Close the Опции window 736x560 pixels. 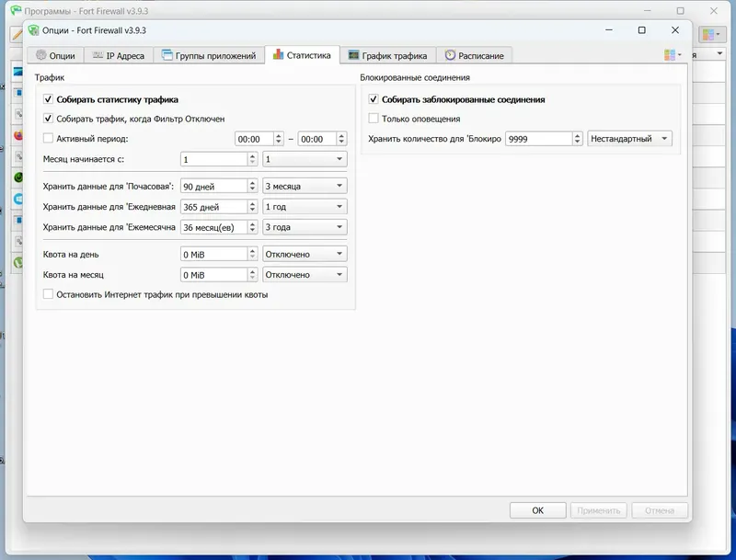pyautogui.click(x=675, y=30)
